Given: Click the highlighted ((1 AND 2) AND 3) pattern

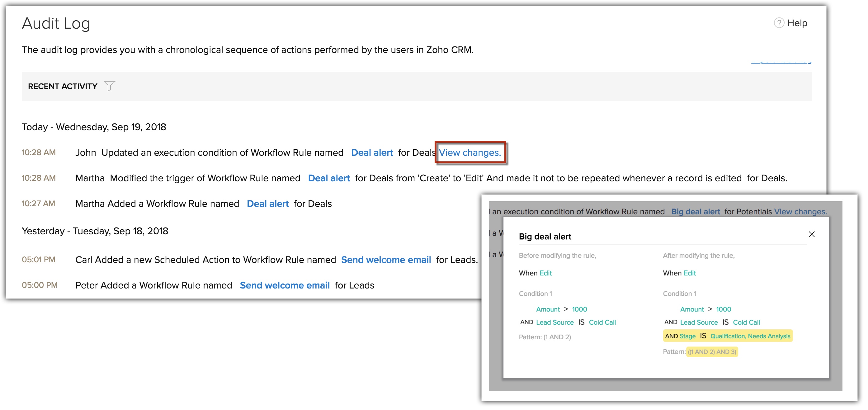Looking at the screenshot, I should pyautogui.click(x=712, y=352).
